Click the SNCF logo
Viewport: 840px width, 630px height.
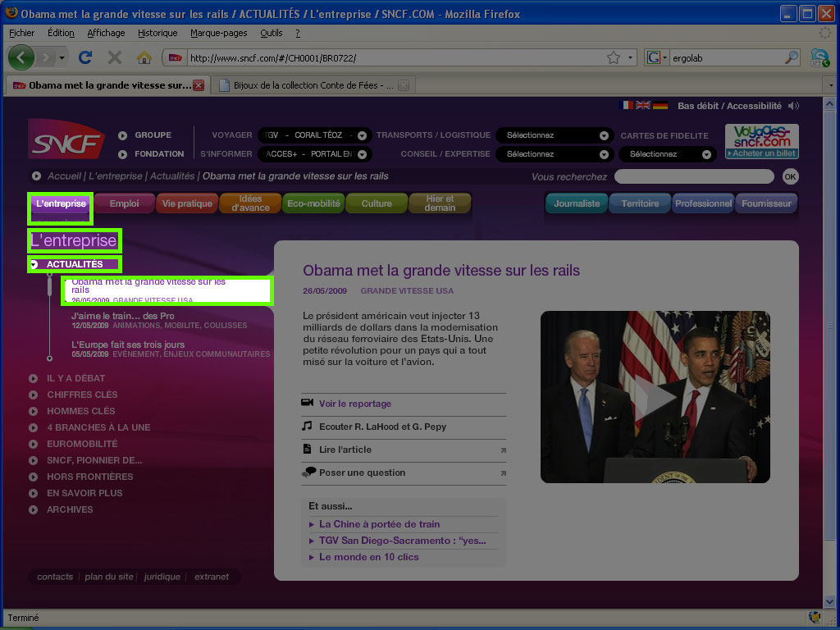pyautogui.click(x=66, y=139)
